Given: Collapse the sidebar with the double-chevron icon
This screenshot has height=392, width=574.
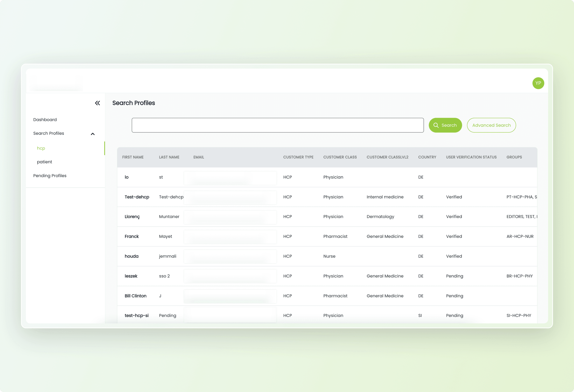Looking at the screenshot, I should tap(97, 103).
